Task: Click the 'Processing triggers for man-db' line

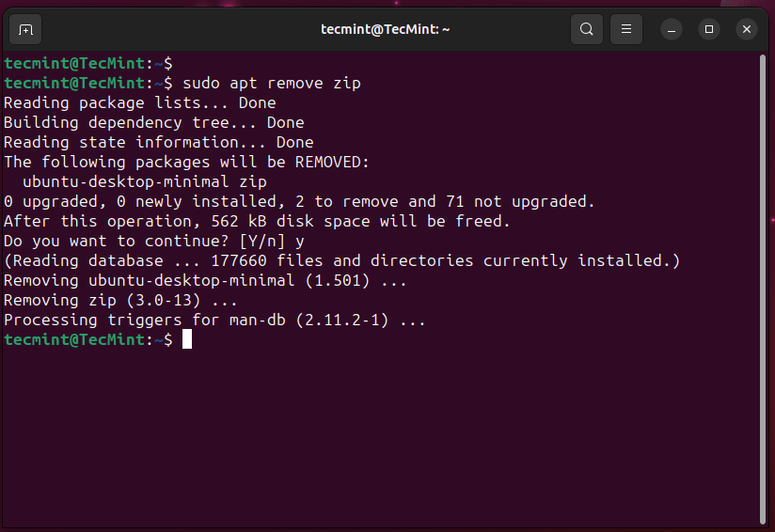Action: click(x=214, y=321)
